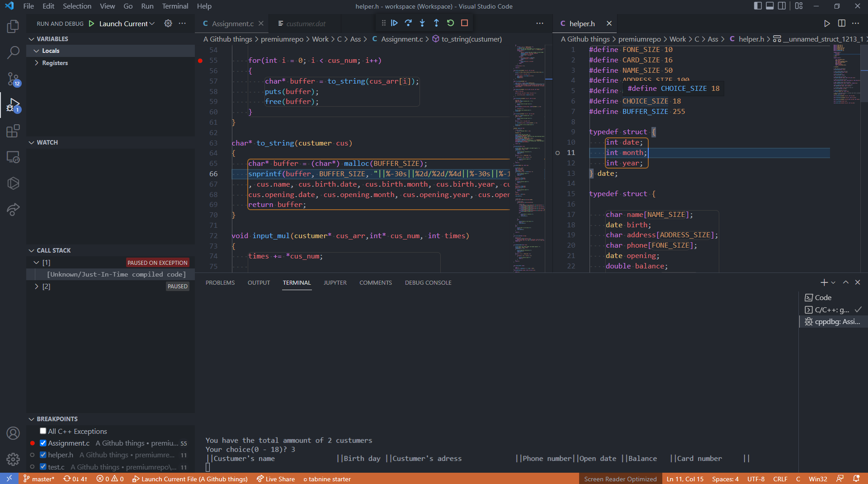
Task: Open the Terminal menu
Action: click(175, 6)
